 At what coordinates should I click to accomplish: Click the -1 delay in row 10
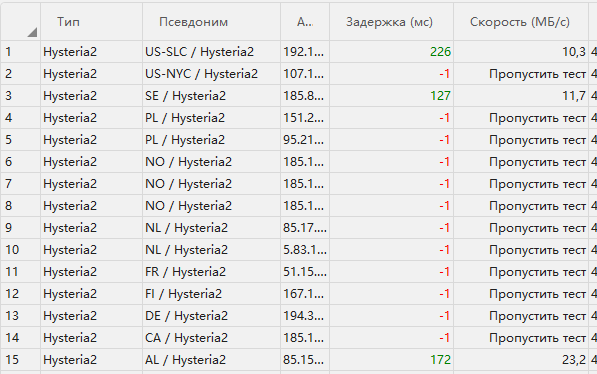pos(445,250)
